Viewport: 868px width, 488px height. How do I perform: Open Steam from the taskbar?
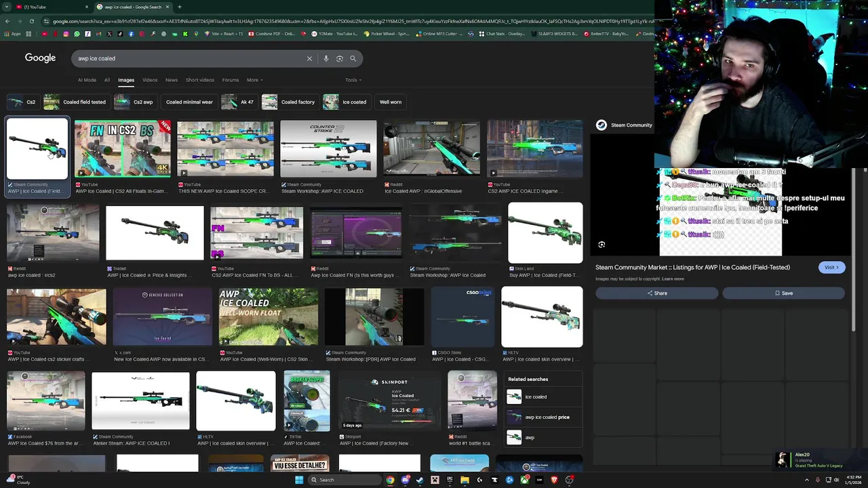[x=420, y=480]
